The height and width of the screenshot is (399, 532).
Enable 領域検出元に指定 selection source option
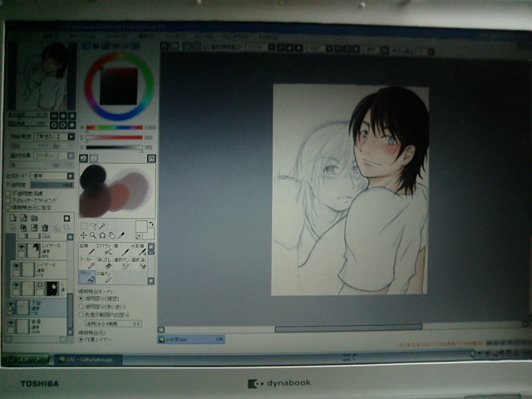click(x=8, y=207)
